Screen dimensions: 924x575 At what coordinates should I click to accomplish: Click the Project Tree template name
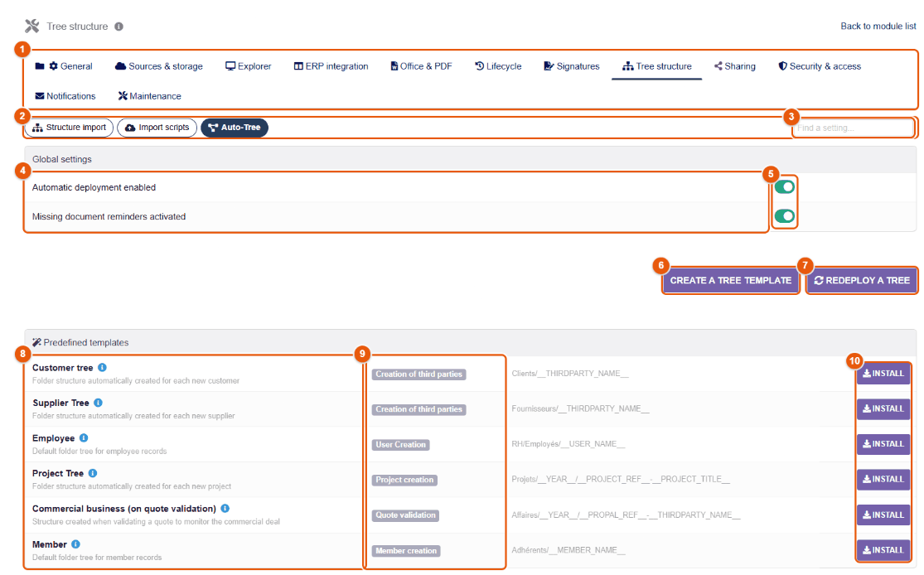pyautogui.click(x=58, y=474)
